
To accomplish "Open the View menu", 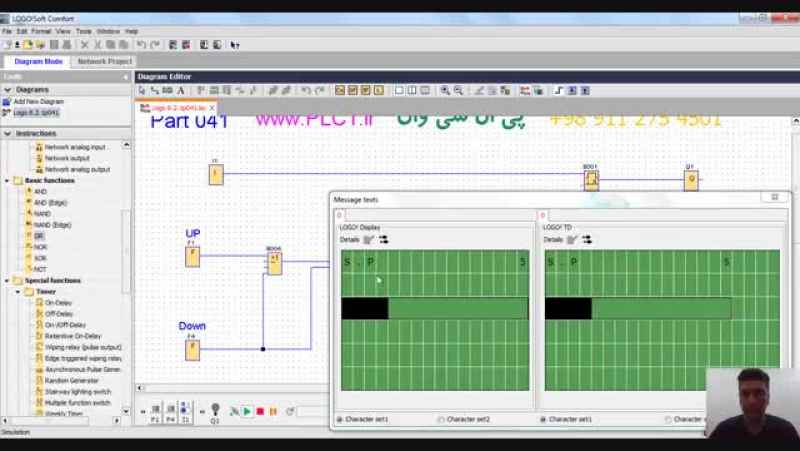I will pos(63,31).
